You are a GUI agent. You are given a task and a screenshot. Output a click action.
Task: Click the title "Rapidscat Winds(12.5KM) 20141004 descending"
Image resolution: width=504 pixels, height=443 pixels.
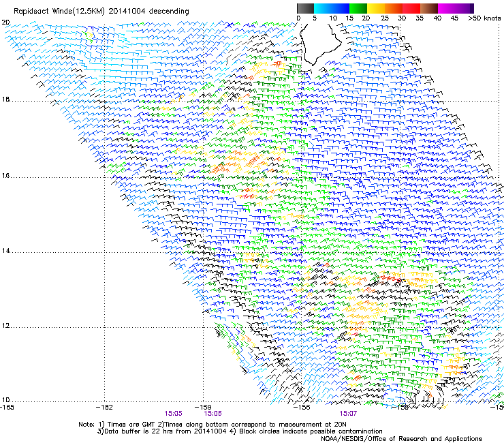(x=101, y=12)
